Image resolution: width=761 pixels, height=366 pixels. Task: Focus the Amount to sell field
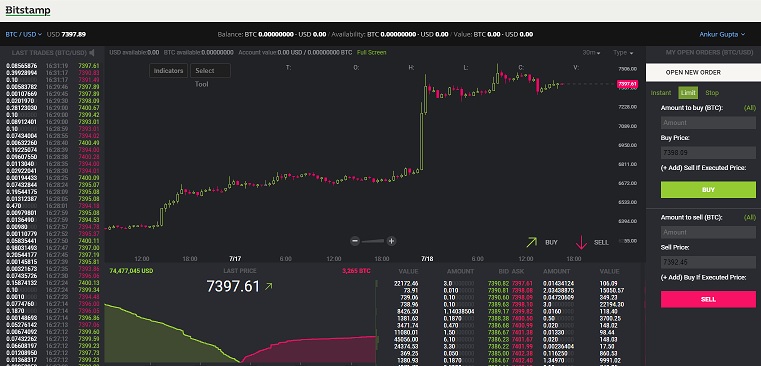pos(708,233)
